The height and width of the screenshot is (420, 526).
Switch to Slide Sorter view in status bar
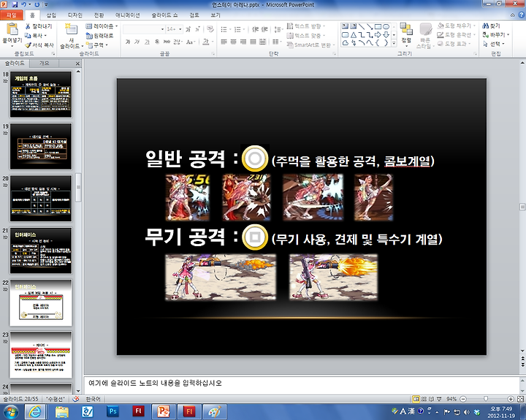point(424,400)
